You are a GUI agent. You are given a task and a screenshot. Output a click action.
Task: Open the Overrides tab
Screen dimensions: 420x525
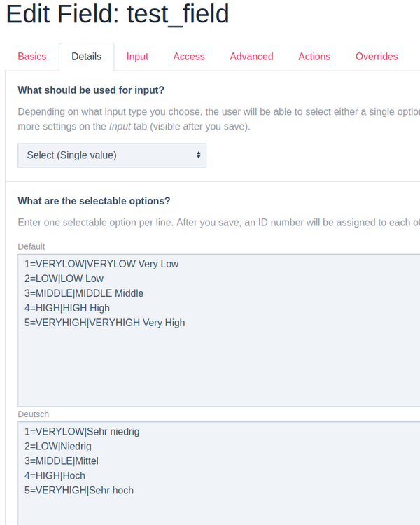pos(377,57)
